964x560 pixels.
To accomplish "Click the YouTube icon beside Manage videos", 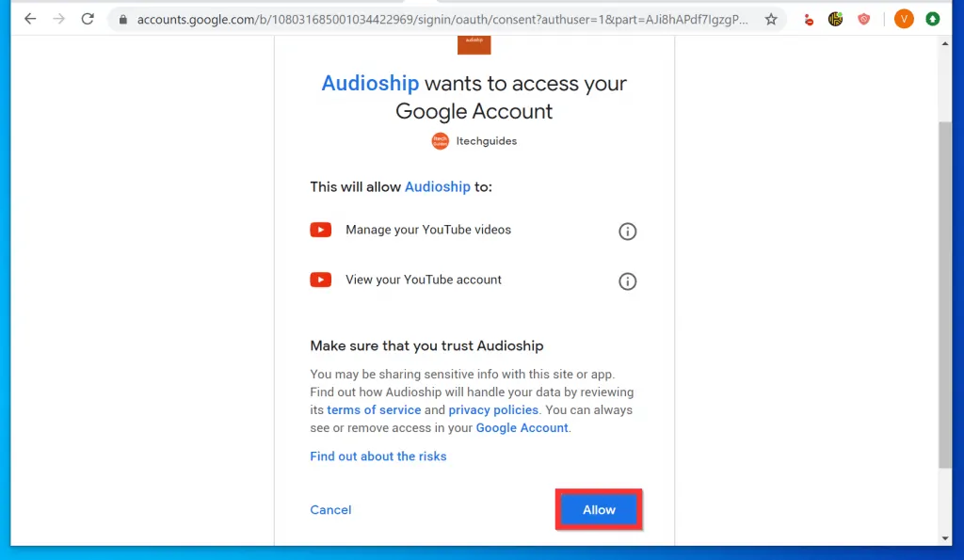I will click(320, 230).
